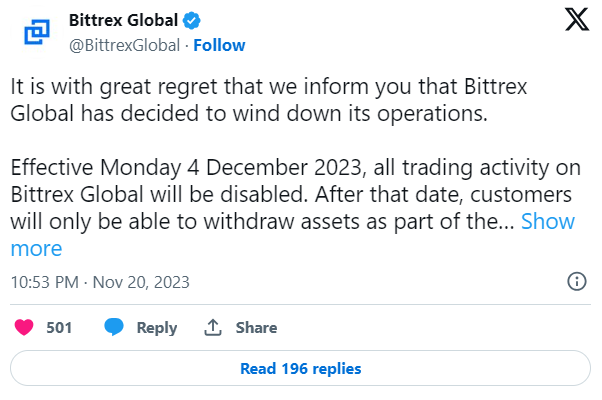Click the 10:53 PM Nov 20, 2023 timestamp
Image resolution: width=602 pixels, height=400 pixels.
coord(100,282)
